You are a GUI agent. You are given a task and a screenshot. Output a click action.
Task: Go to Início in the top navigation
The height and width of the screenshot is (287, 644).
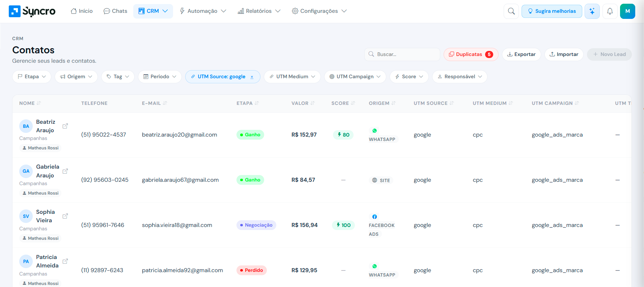[x=82, y=11]
